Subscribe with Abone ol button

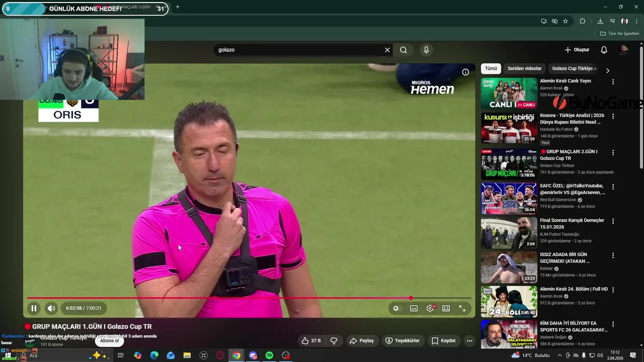(109, 340)
